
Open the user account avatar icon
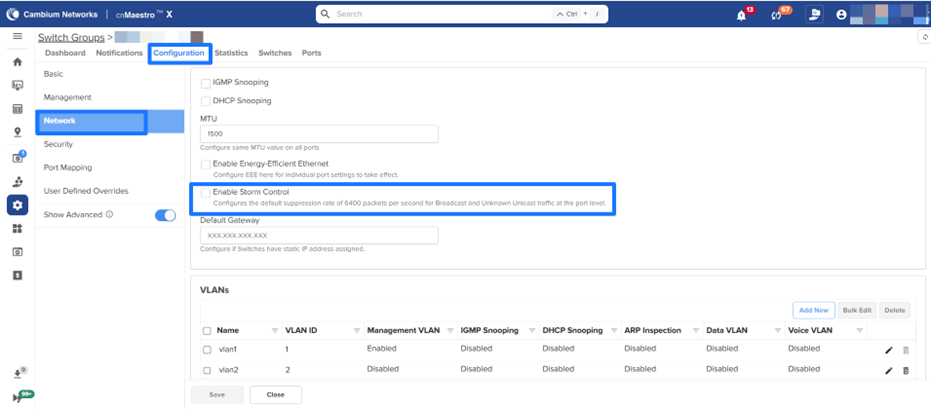click(842, 15)
